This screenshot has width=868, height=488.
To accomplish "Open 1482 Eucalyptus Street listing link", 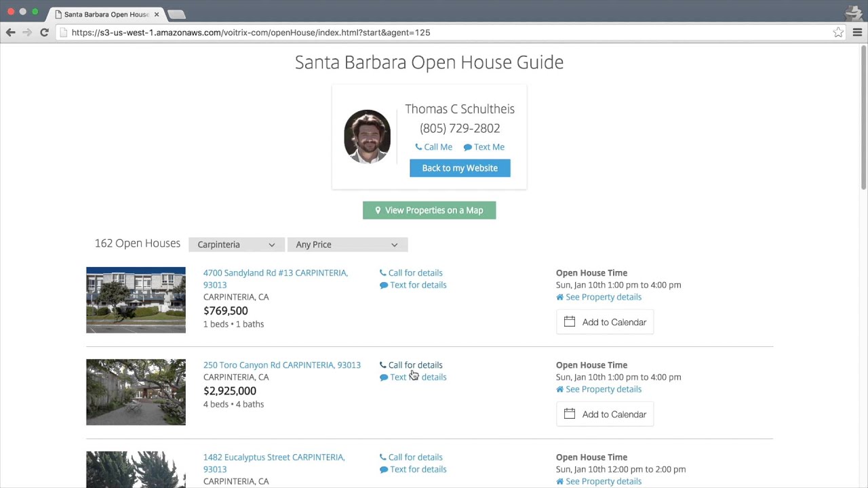I will tap(274, 463).
